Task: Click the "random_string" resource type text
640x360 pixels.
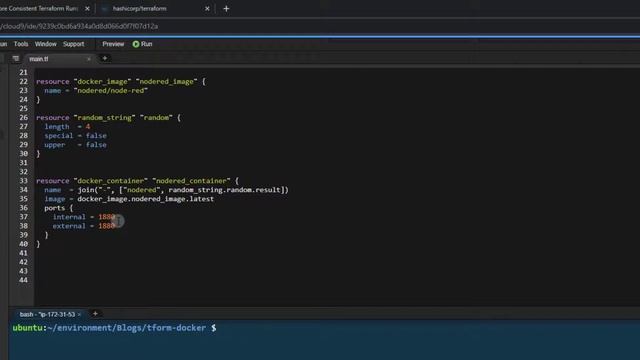Action: (104, 118)
